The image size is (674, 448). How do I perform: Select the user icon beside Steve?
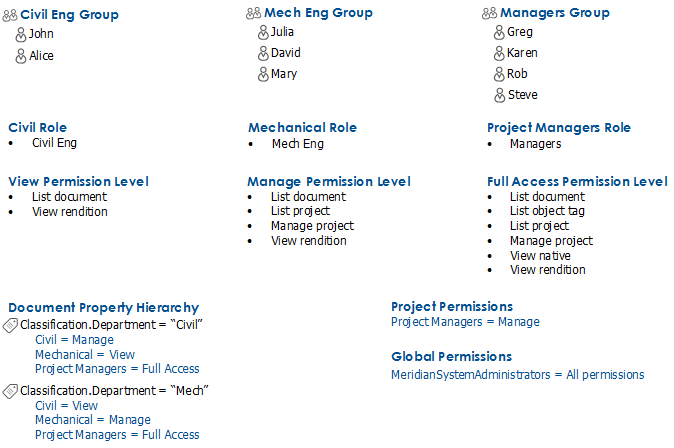[499, 95]
